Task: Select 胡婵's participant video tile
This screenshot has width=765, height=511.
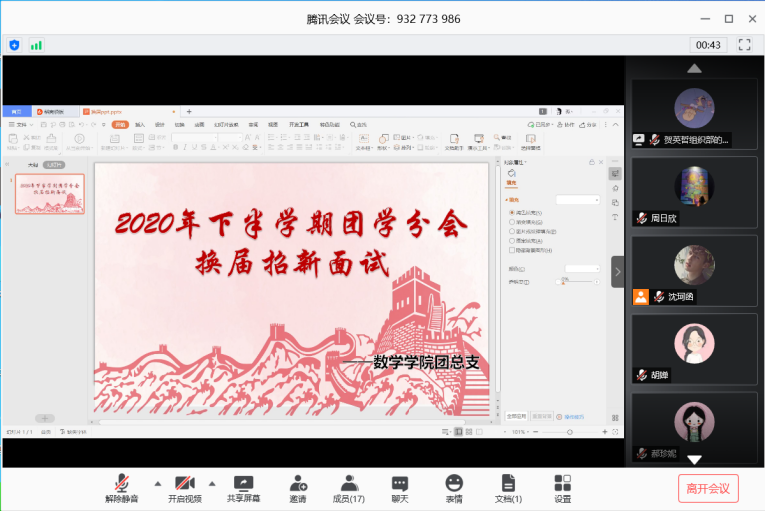Action: coord(694,348)
